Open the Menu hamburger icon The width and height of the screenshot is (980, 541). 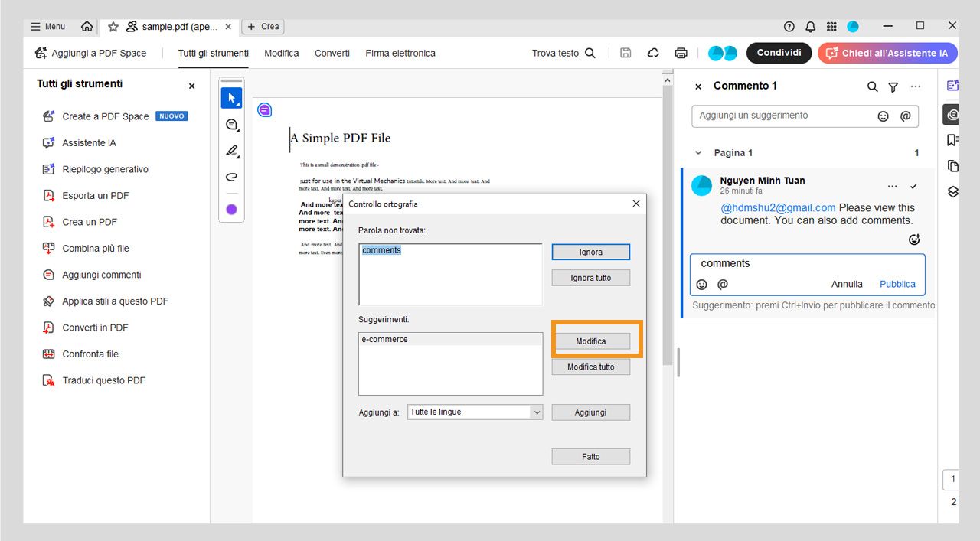(35, 26)
